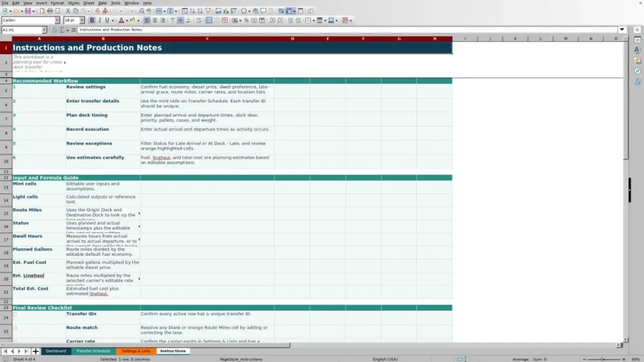Click the Copy icon
The width and height of the screenshot is (644, 362).
(75, 11)
